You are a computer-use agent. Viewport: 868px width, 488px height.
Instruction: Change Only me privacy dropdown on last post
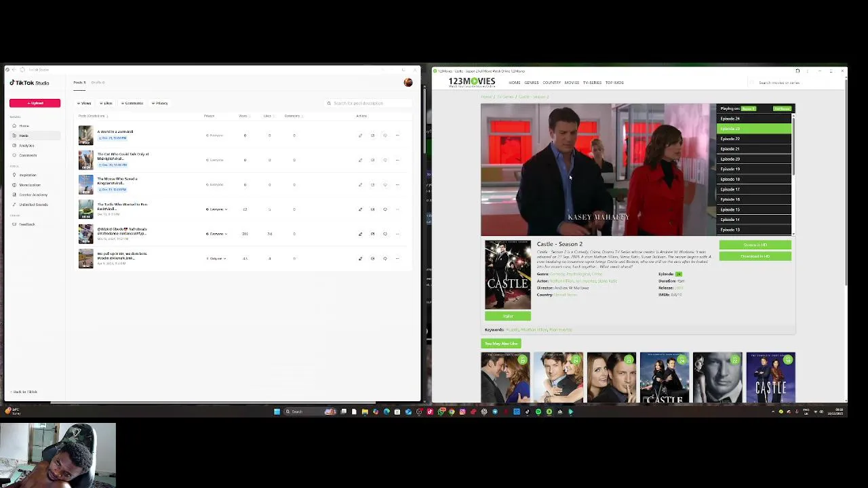tap(216, 258)
